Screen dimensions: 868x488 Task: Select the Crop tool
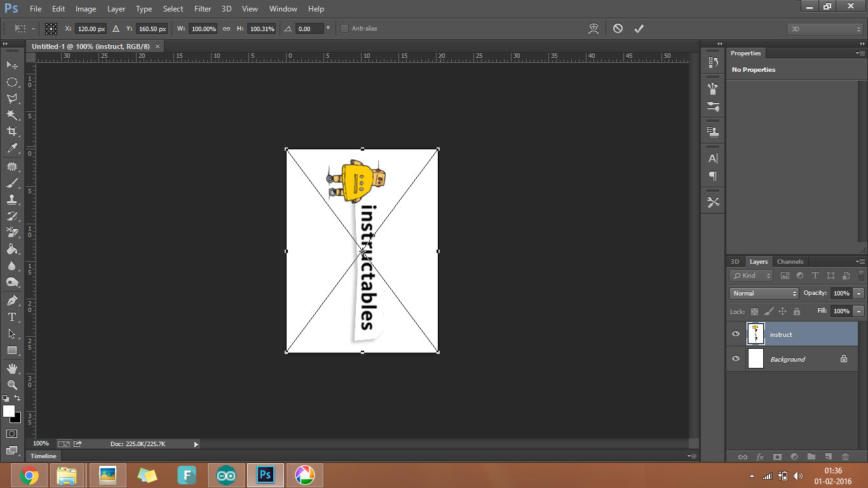tap(12, 132)
